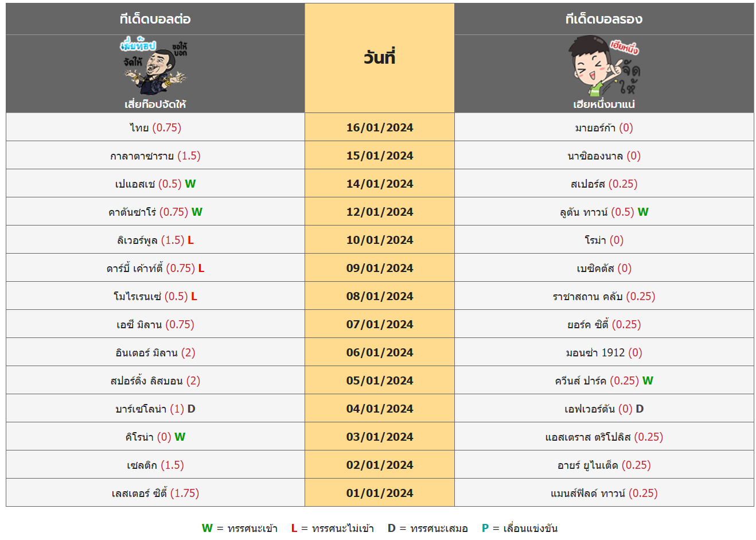Screen dimensions: 756x540
Task: Click the green W beside ลูตัน ทาวน์
Action: tap(643, 212)
